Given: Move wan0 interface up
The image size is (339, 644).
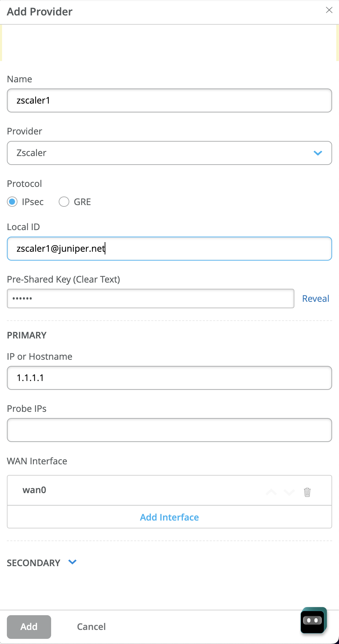Looking at the screenshot, I should 271,492.
